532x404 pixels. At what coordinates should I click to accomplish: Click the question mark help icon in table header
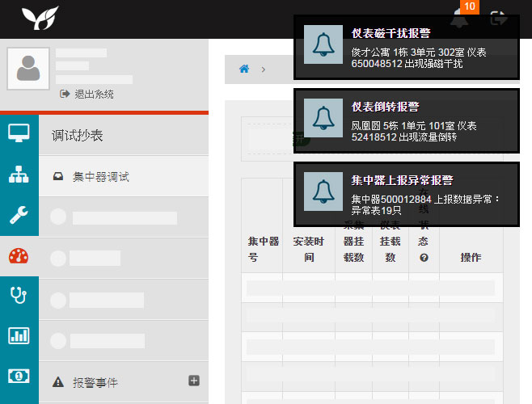[x=424, y=258]
